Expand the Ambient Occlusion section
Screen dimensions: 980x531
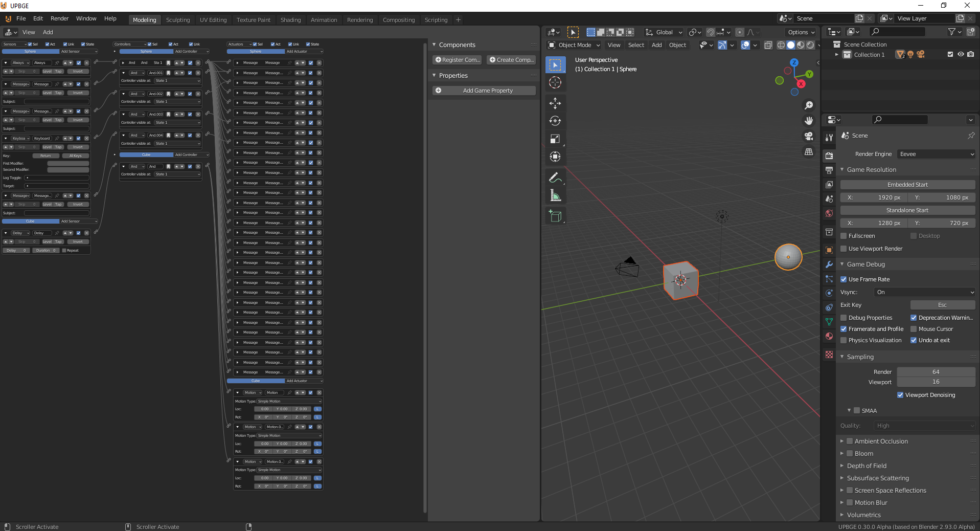pos(842,441)
